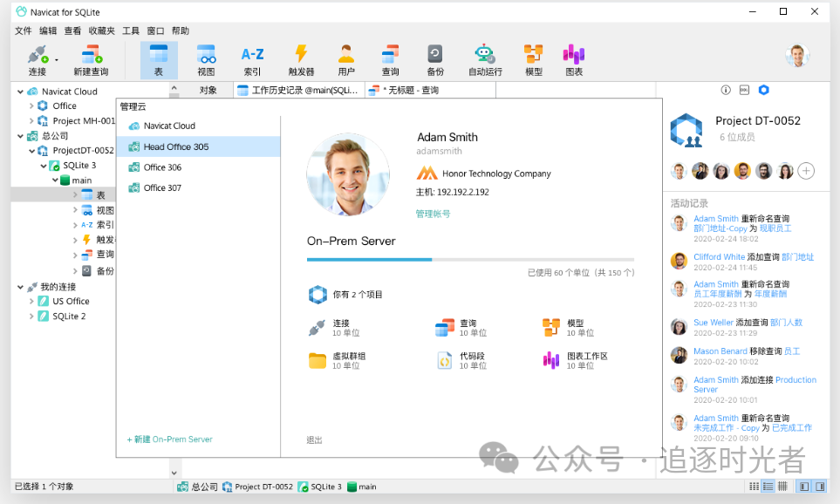Image resolution: width=840 pixels, height=504 pixels.
Task: Collapse the Navicat Cloud tree node
Action: 20,92
